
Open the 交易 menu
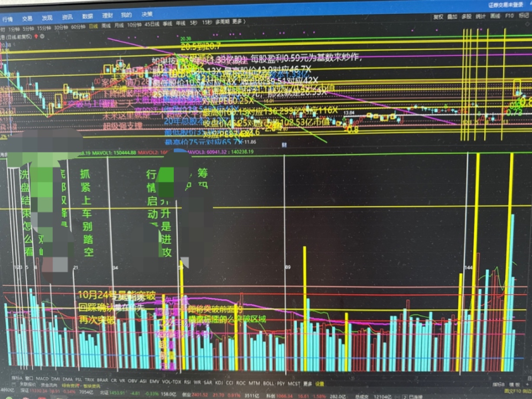click(x=27, y=18)
